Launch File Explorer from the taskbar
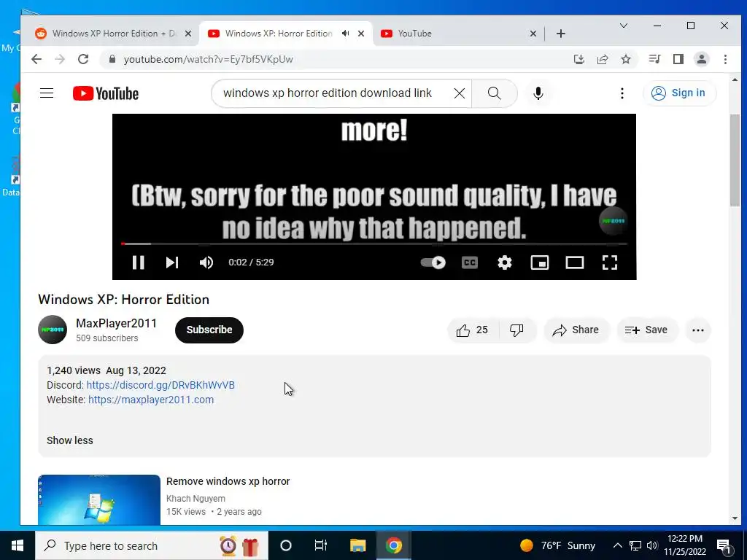Image resolution: width=747 pixels, height=560 pixels. click(x=357, y=545)
